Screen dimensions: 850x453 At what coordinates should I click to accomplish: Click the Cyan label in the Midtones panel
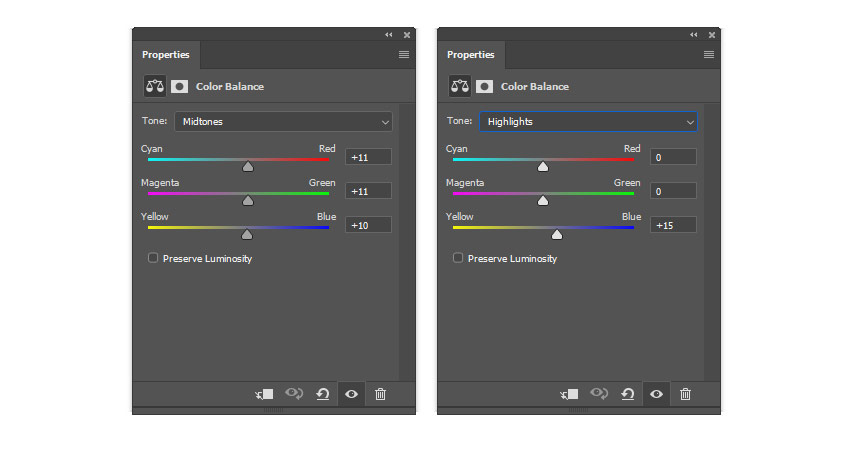(152, 148)
